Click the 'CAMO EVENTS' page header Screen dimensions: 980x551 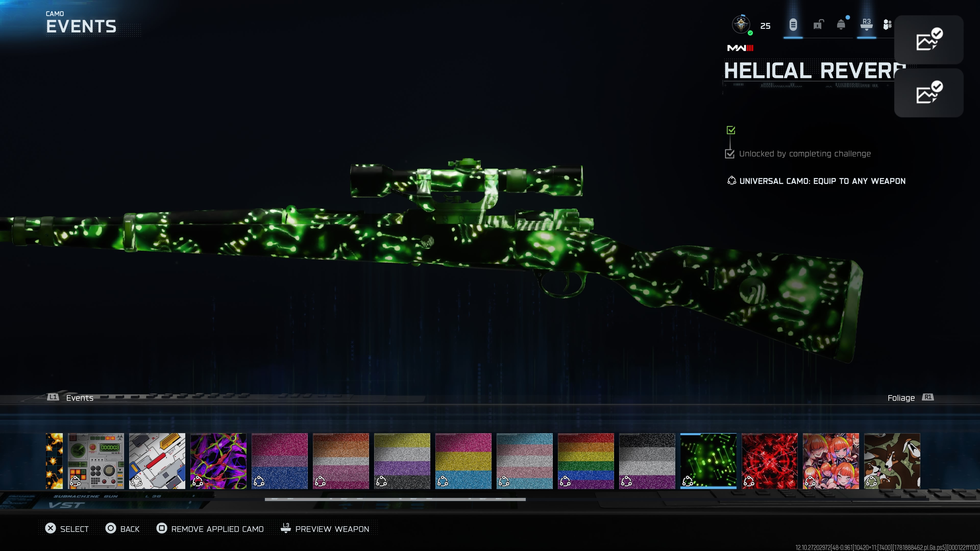pyautogui.click(x=81, y=22)
